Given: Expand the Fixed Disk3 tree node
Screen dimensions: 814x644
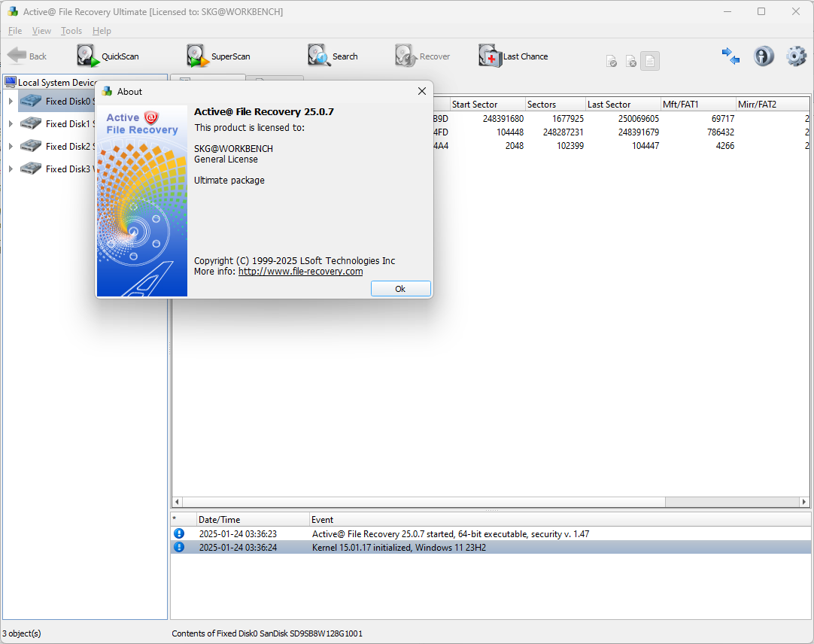Looking at the screenshot, I should point(11,169).
